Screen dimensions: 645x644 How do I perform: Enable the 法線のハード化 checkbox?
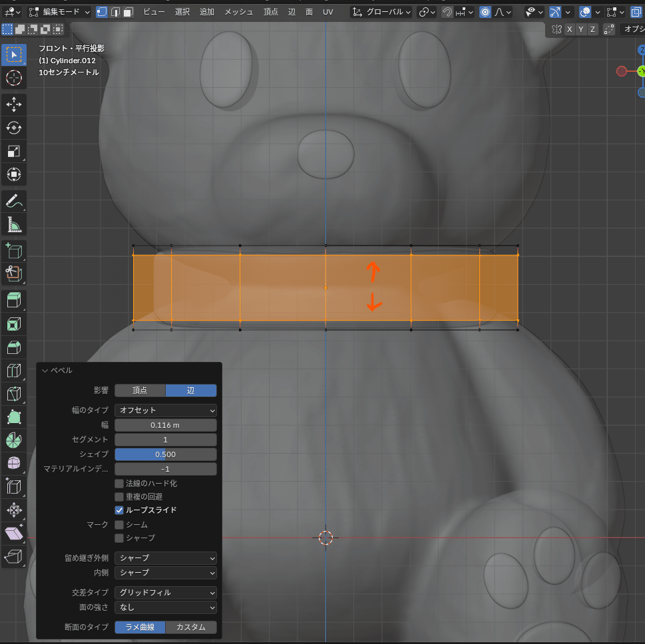pos(119,483)
